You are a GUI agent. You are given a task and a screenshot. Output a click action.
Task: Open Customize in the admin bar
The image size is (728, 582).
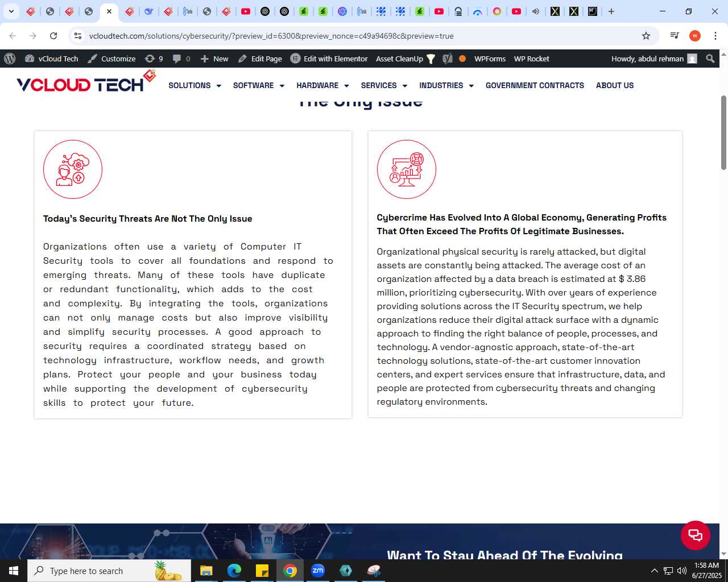click(x=111, y=59)
